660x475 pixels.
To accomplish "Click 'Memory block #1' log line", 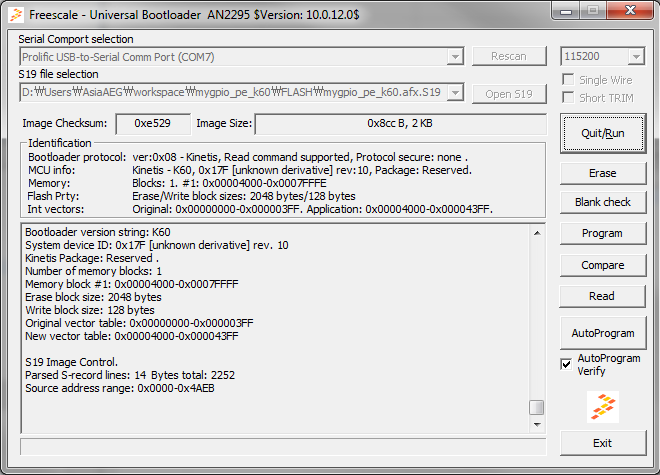I will [x=132, y=284].
